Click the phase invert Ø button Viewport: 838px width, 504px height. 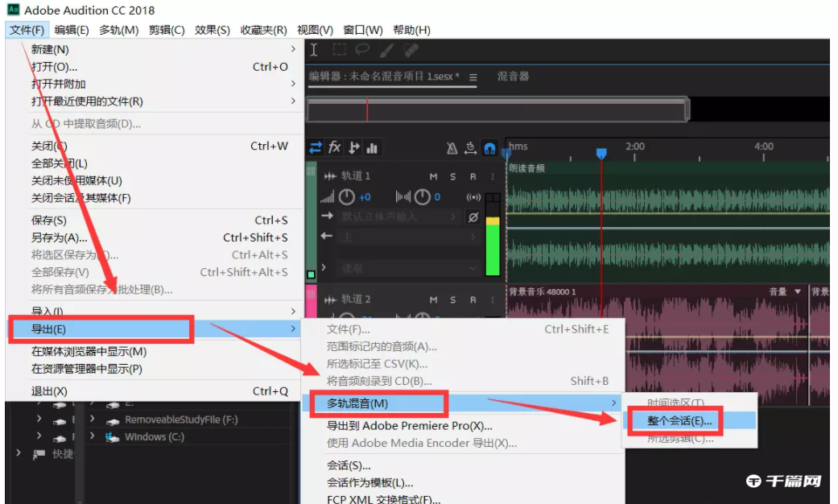pos(474,217)
